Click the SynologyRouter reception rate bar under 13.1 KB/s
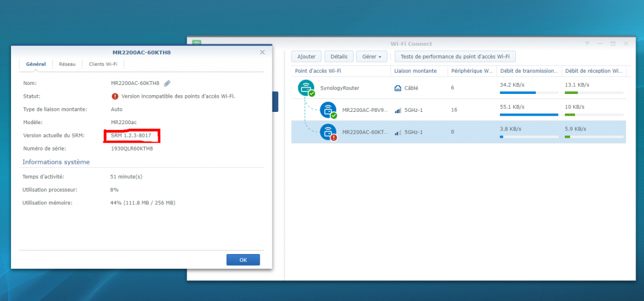 [x=594, y=93]
